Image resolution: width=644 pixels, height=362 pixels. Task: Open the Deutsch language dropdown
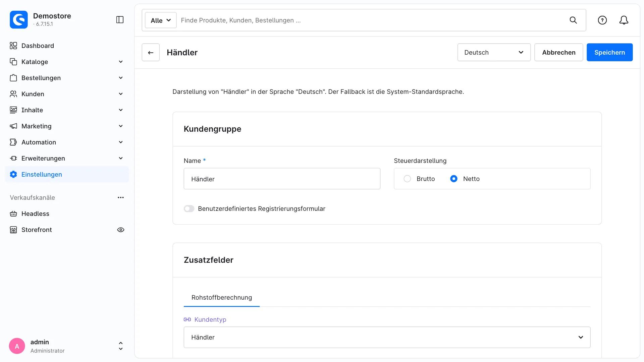pos(494,52)
